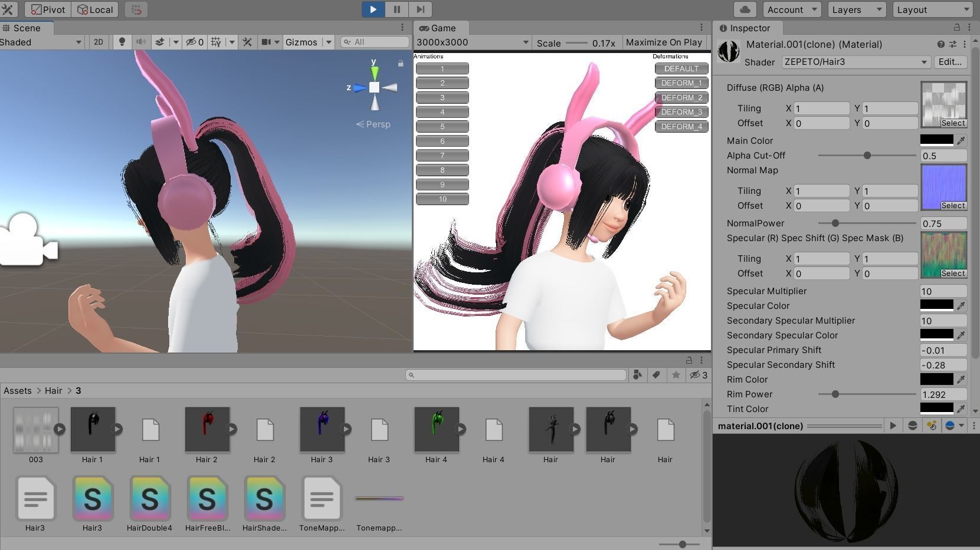Pick Rim Color with the eyedropper icon
Image resolution: width=980 pixels, height=550 pixels.
961,379
